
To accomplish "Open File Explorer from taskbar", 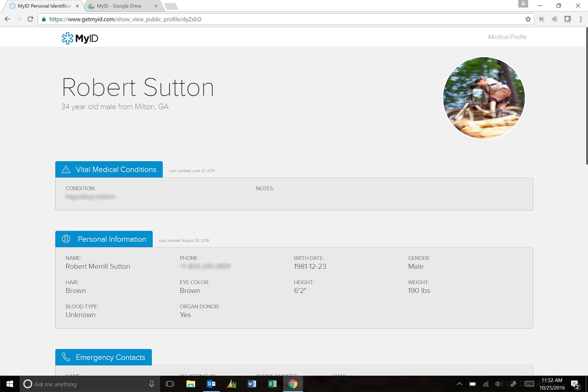I will click(x=190, y=384).
